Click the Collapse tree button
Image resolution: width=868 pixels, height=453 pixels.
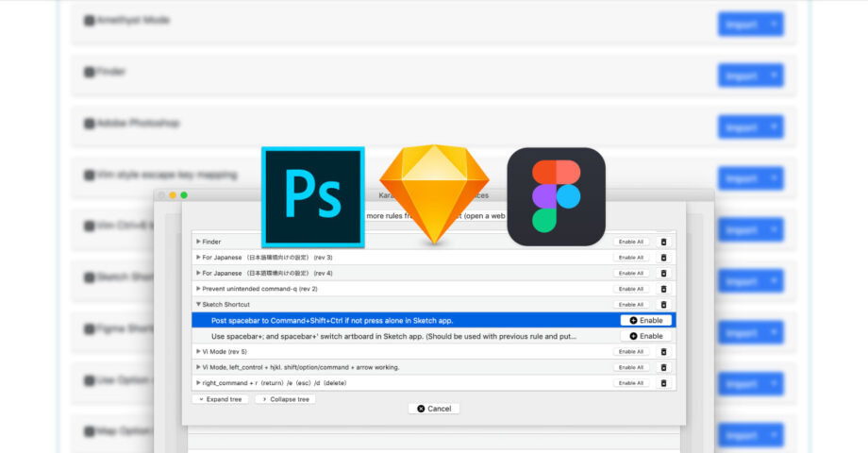pos(285,399)
